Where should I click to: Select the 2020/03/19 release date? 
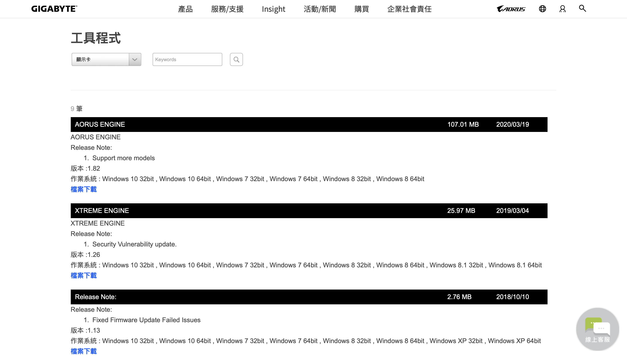pos(512,124)
